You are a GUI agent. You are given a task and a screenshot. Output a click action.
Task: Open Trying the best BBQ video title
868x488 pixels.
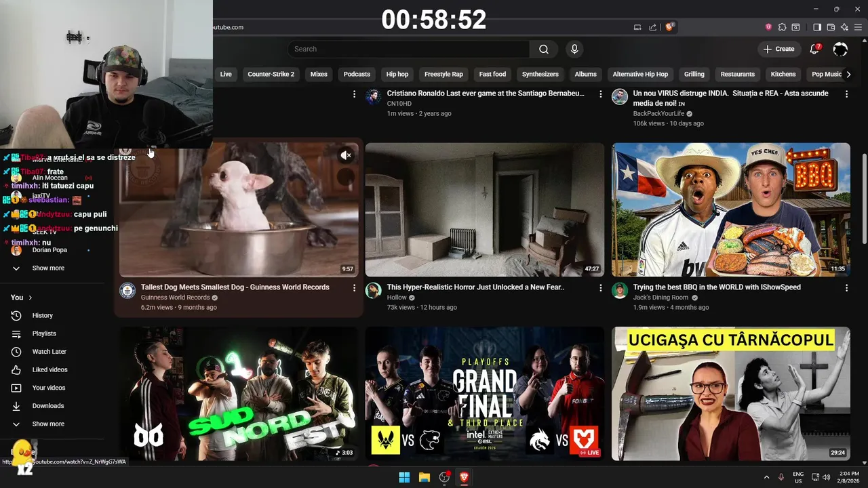click(x=717, y=287)
